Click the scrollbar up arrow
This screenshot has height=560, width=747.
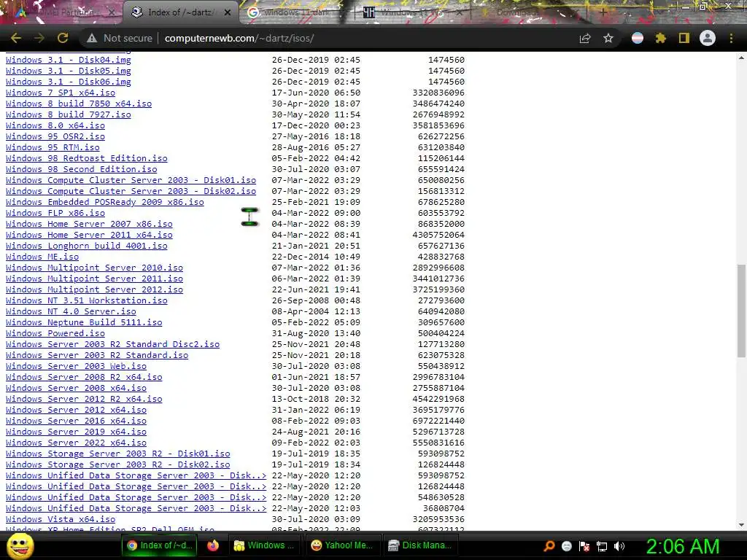(x=741, y=58)
